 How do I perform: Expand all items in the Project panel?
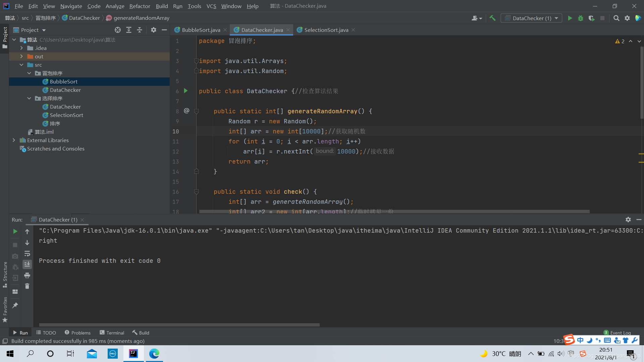129,30
